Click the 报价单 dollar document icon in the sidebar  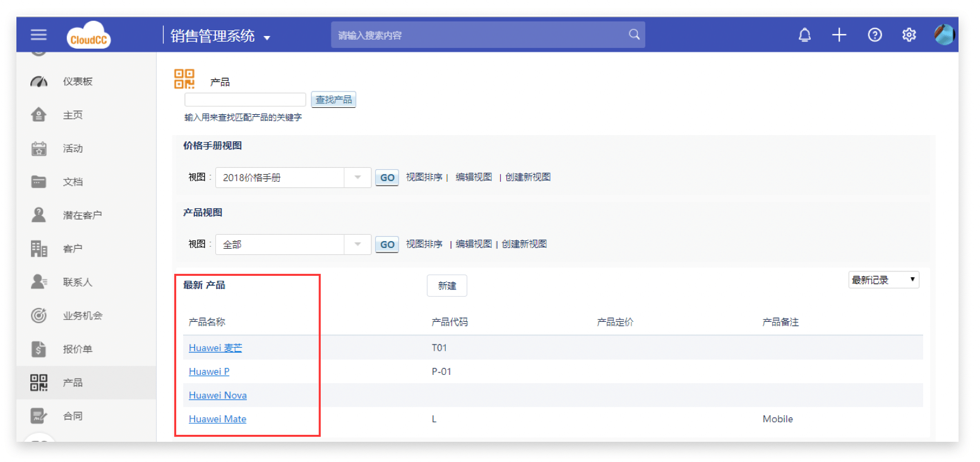coord(39,349)
